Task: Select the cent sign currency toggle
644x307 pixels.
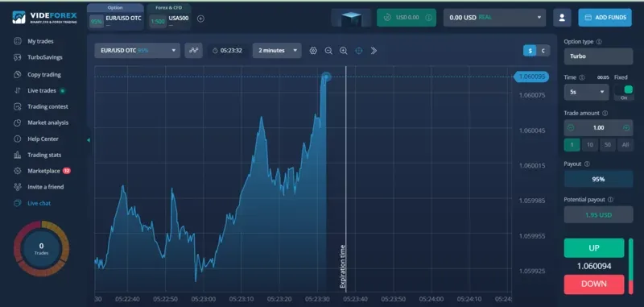Action: point(543,51)
